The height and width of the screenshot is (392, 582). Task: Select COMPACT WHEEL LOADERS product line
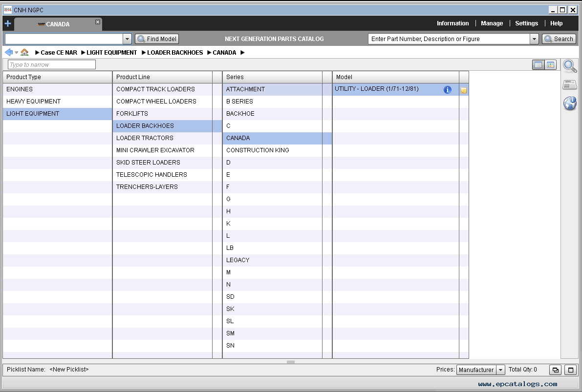pos(163,102)
